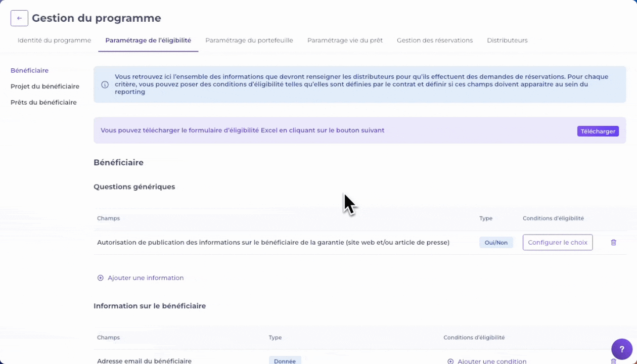The width and height of the screenshot is (637, 364).
Task: Click Configurer le choix button
Action: pos(558,243)
